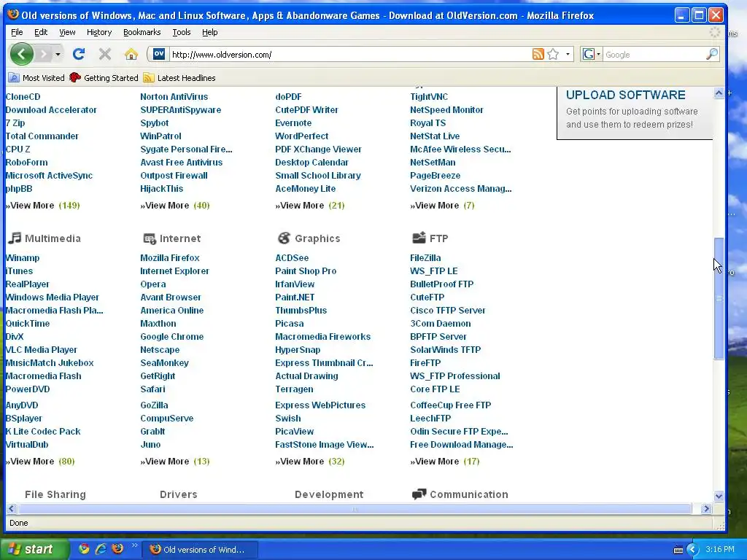Open the File menu
This screenshot has height=560, width=747.
pos(17,32)
